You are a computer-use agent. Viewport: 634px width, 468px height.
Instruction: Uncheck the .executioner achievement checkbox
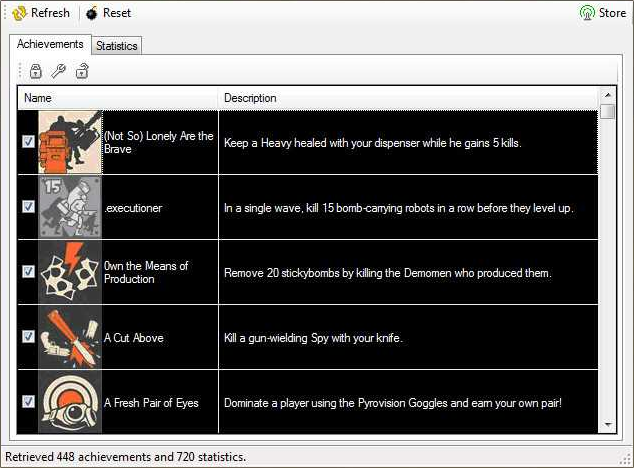click(x=28, y=207)
